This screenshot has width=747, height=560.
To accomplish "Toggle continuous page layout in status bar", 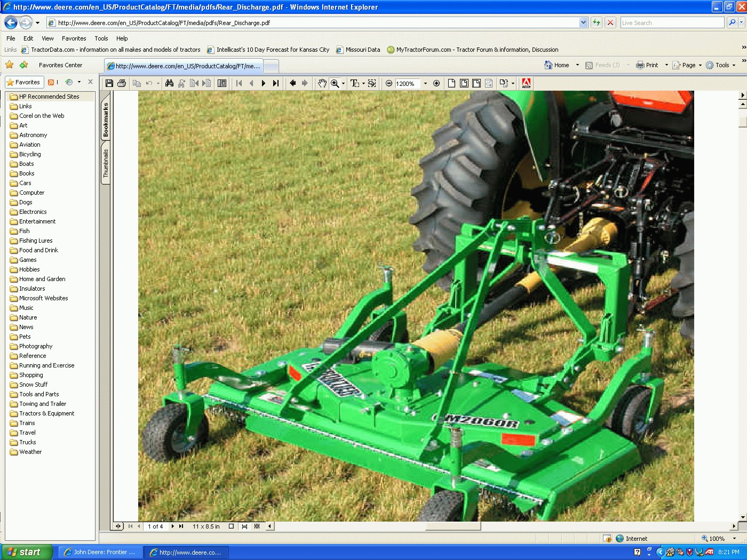I will [244, 526].
